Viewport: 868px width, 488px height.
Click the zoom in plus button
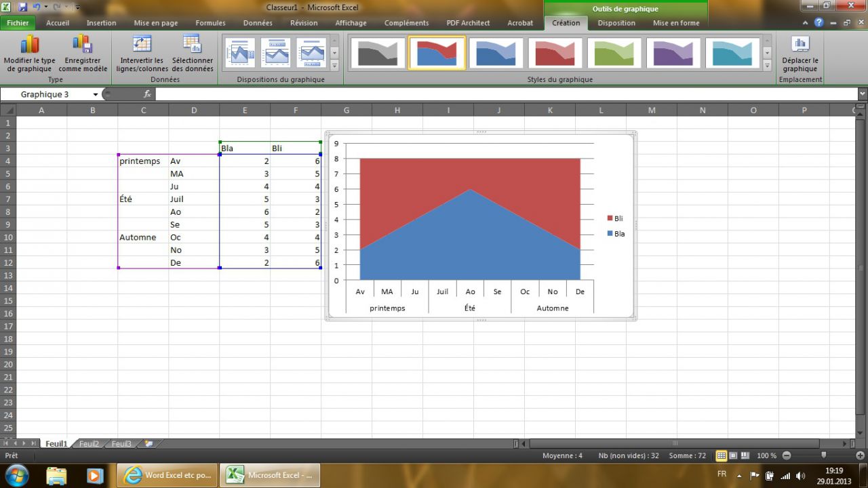859,455
